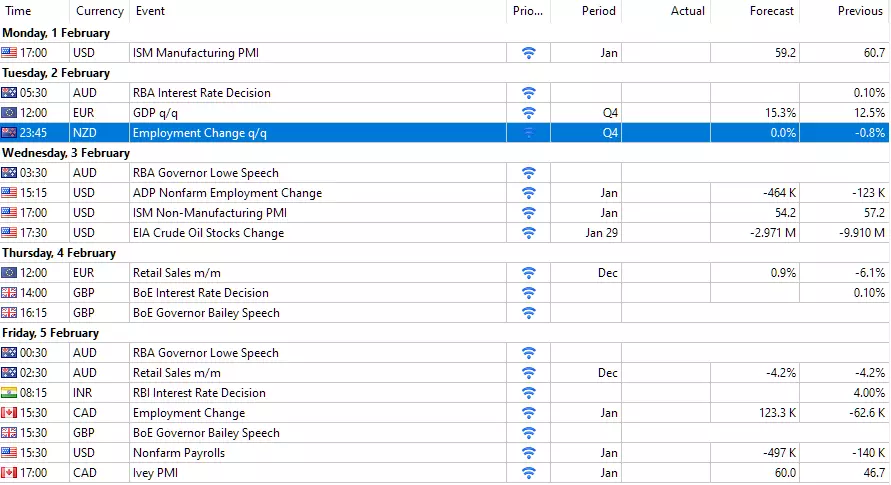This screenshot has width=891, height=485.
Task: Select the ISM Non-Manufacturing PMI event
Action: coord(444,213)
